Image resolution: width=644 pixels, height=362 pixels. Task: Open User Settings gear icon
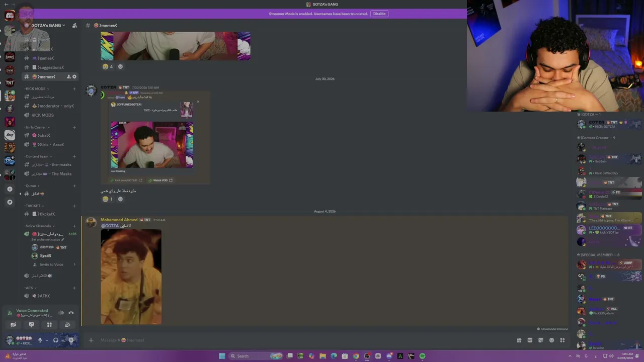pyautogui.click(x=71, y=340)
